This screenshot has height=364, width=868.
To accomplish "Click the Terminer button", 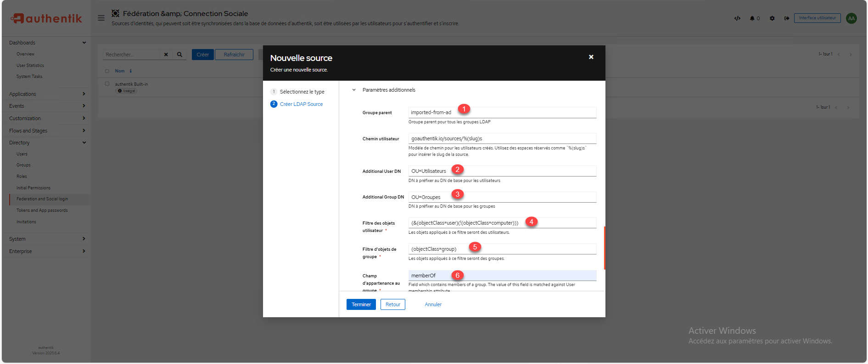I will [x=361, y=304].
